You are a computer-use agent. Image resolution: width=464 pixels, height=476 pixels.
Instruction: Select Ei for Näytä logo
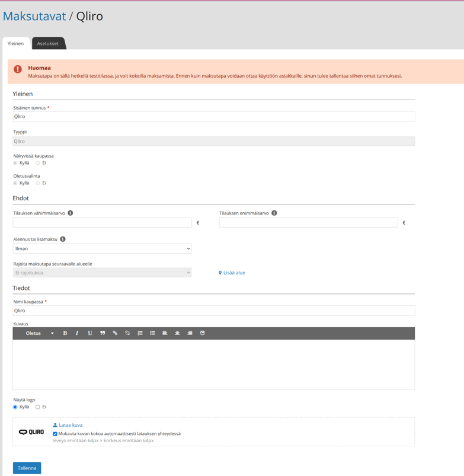pyautogui.click(x=38, y=407)
